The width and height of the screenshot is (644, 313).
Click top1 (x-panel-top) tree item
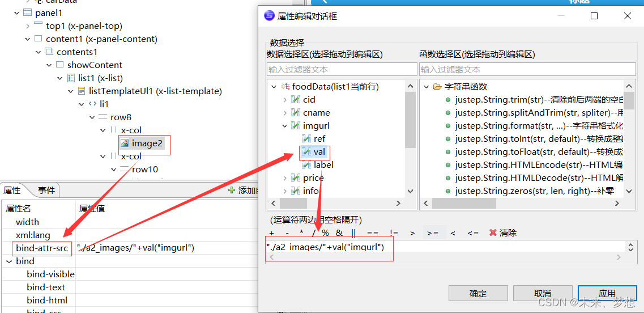click(84, 26)
